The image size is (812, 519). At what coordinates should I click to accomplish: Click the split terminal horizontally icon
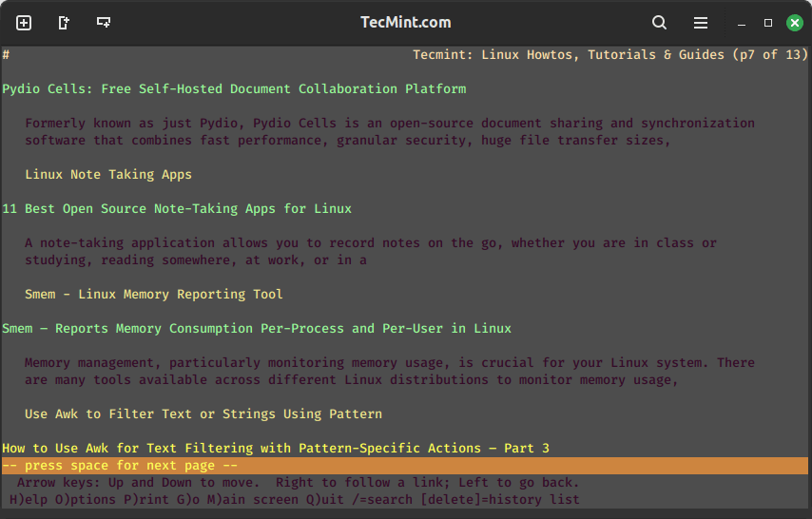(x=104, y=23)
